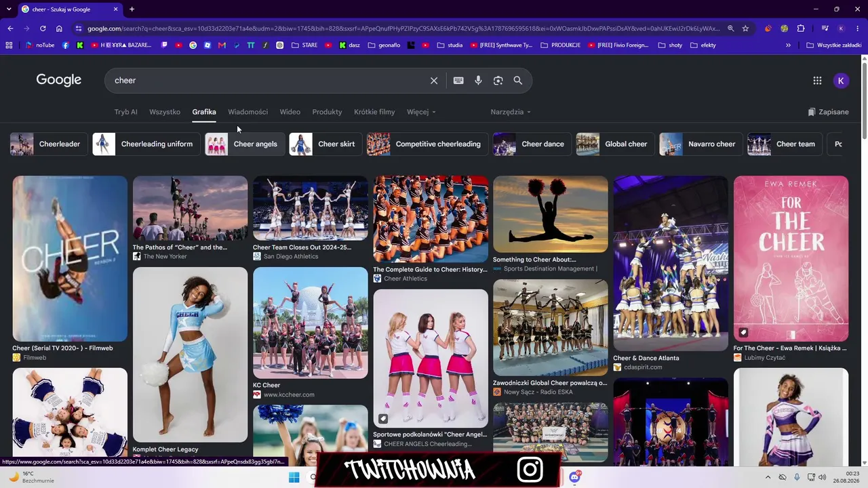
Task: Open the Wszystkie zakładki folder
Action: pyautogui.click(x=833, y=45)
